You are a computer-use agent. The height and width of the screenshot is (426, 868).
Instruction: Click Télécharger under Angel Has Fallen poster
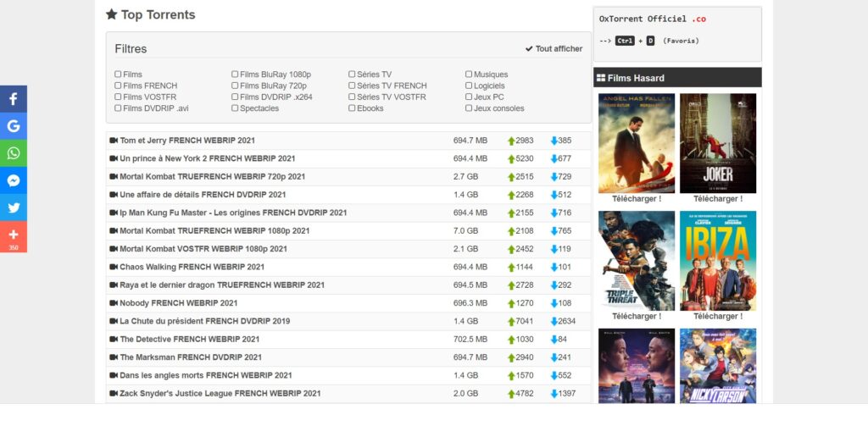637,199
